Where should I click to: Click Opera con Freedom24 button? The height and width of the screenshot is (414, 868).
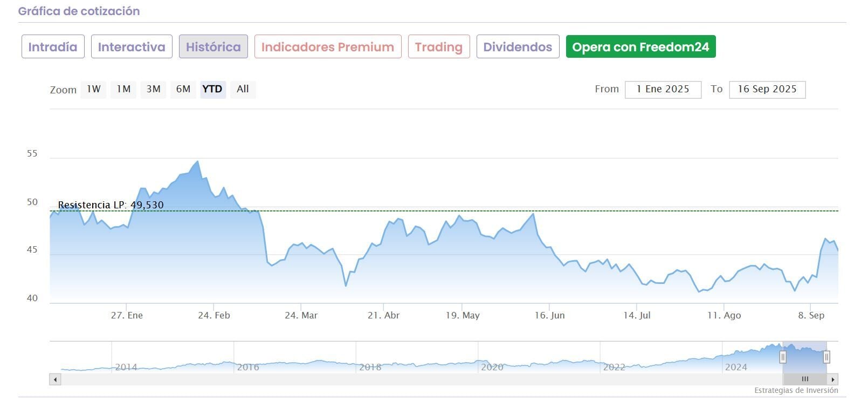coord(640,47)
